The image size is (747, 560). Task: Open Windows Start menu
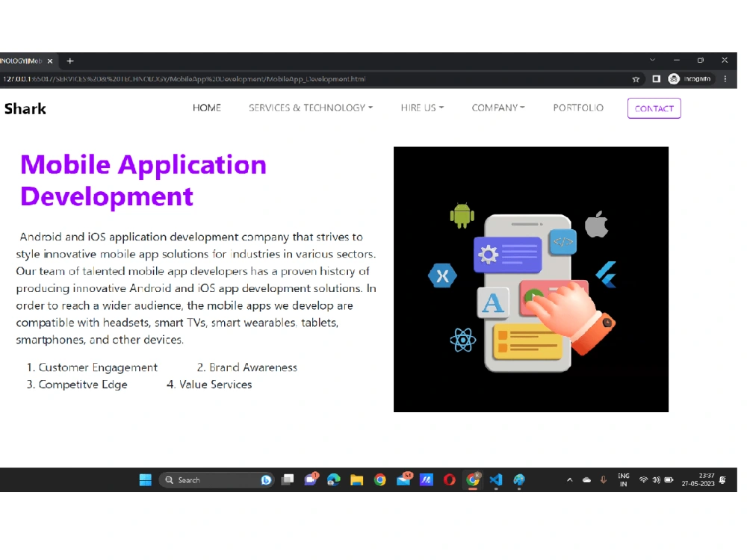146,480
